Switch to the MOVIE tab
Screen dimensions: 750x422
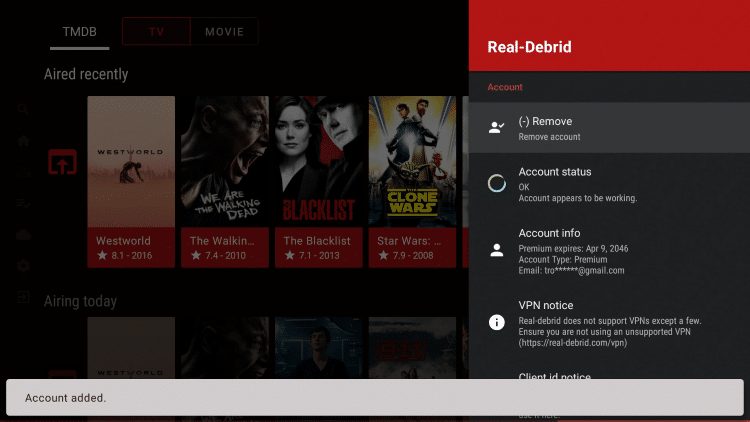tap(224, 32)
